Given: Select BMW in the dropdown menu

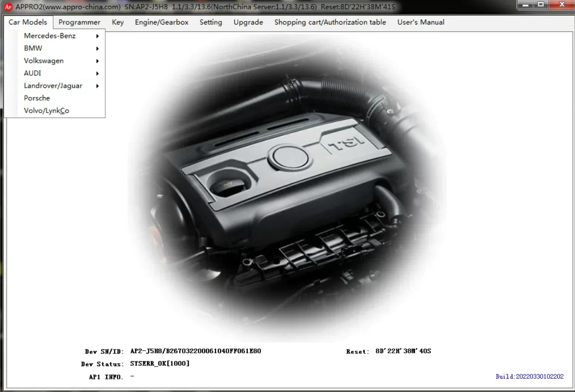Looking at the screenshot, I should click(55, 48).
